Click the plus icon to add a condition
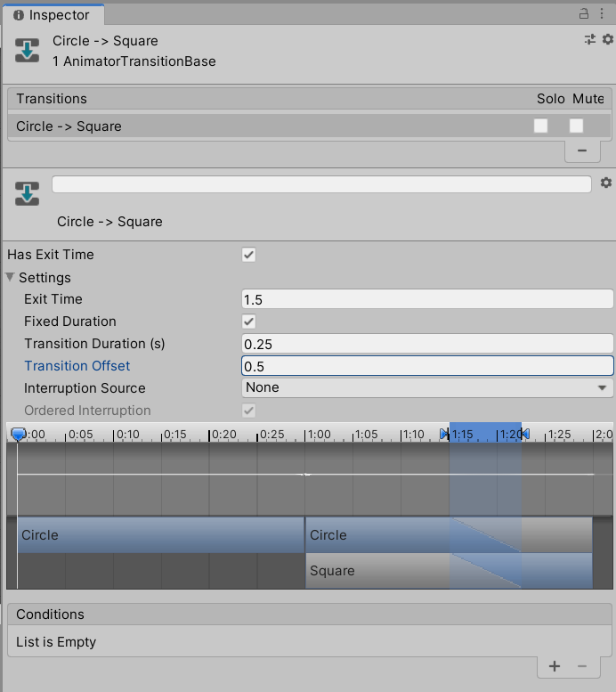 [x=554, y=666]
